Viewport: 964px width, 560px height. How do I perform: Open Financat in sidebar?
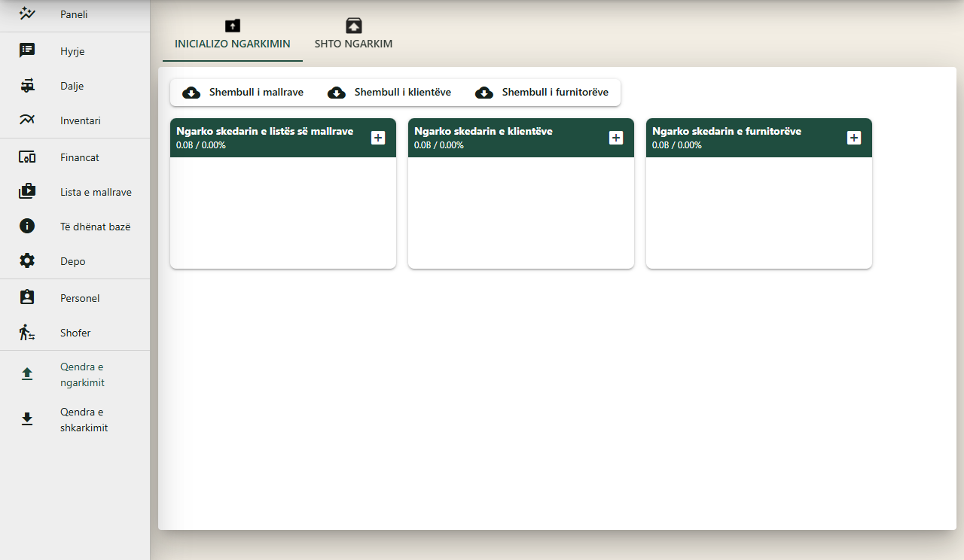tap(75, 157)
